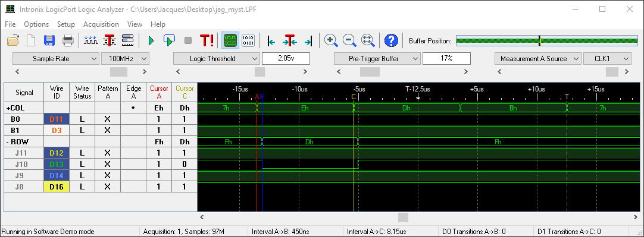Viewport: 644px width, 237px height.
Task: Click the Buffer Position indicator bar
Action: coord(546,40)
